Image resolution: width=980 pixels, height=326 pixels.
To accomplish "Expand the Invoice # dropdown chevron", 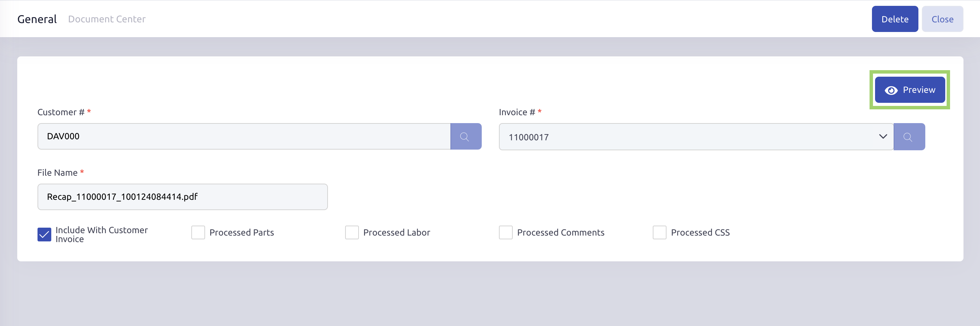I will coord(883,137).
